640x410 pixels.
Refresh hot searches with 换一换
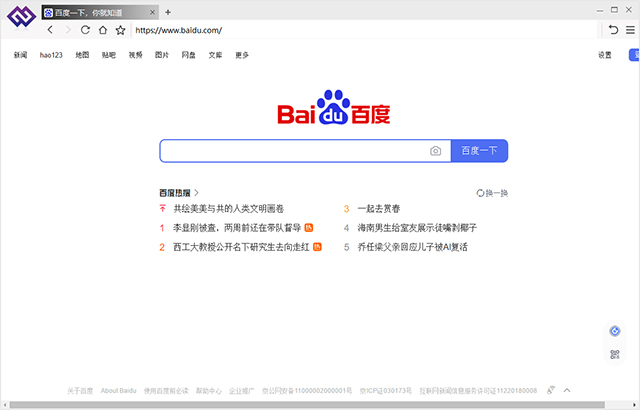point(492,193)
